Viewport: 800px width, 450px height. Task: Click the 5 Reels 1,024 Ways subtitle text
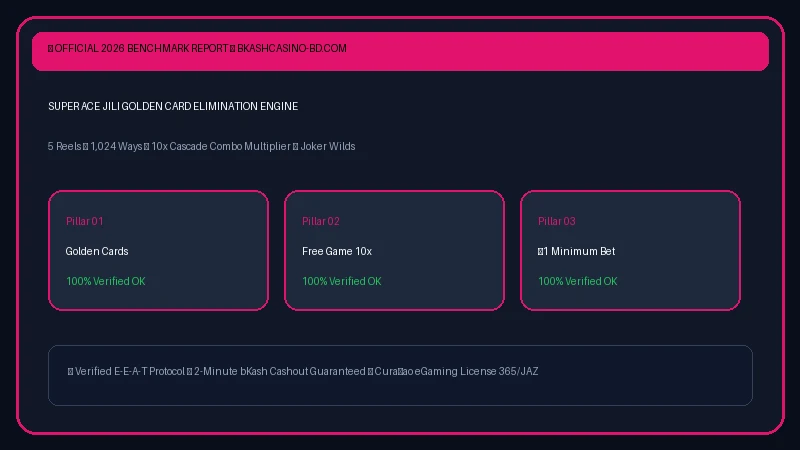tap(202, 146)
